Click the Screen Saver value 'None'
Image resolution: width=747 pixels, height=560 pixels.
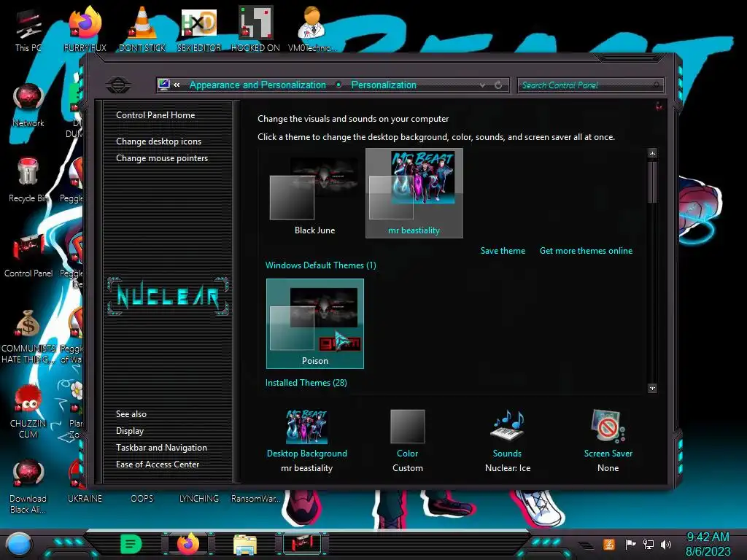click(x=608, y=467)
